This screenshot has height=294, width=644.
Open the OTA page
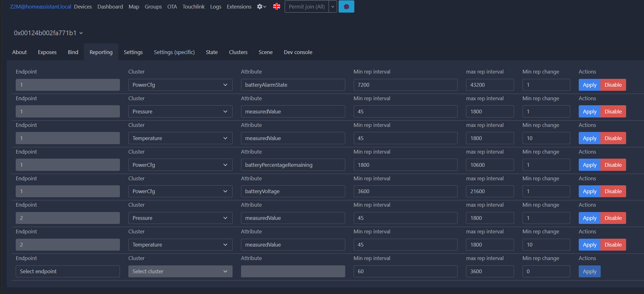point(172,7)
